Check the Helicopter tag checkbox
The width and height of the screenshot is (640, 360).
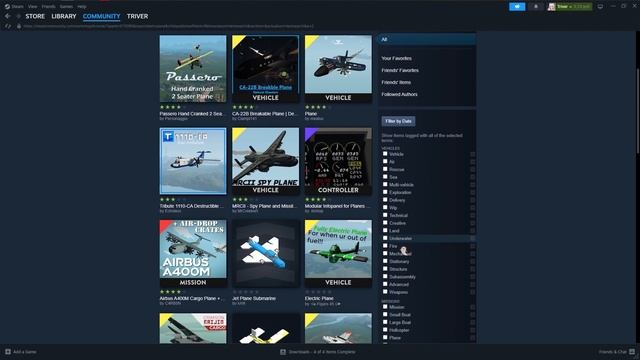point(385,330)
